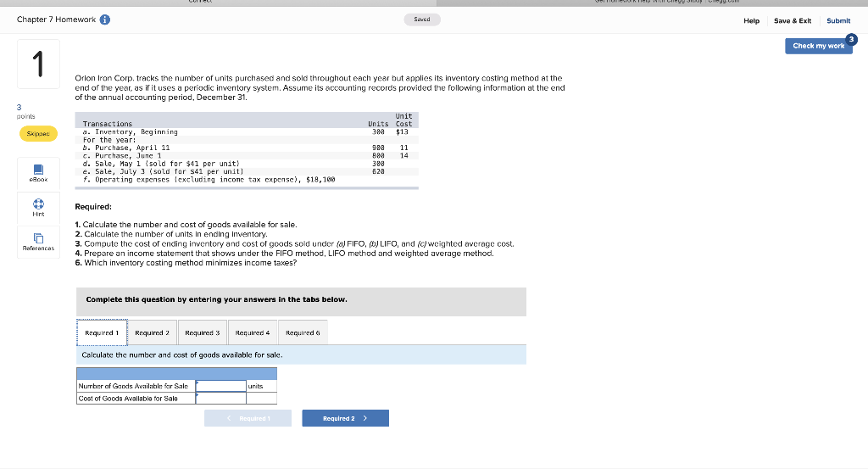Click the Chapter 7 Homework title
868x469 pixels.
pyautogui.click(x=57, y=20)
